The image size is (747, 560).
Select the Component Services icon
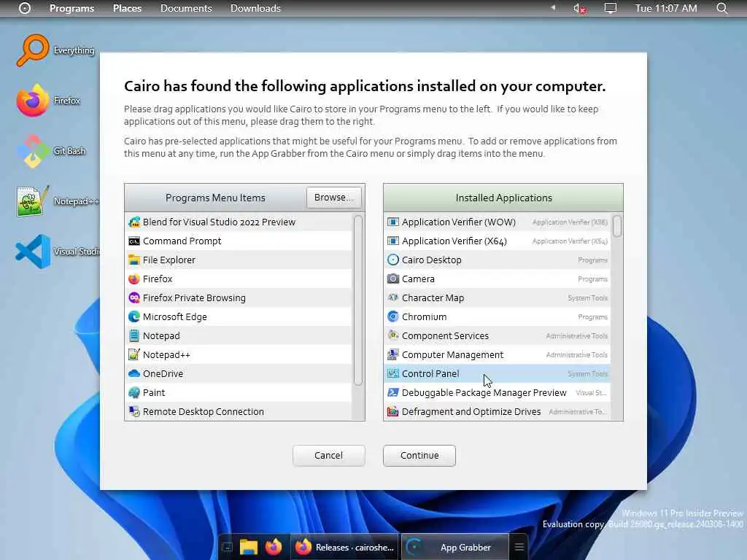point(393,335)
